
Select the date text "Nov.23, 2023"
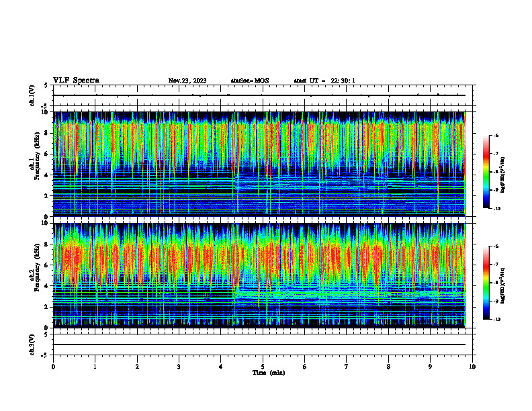(x=187, y=81)
